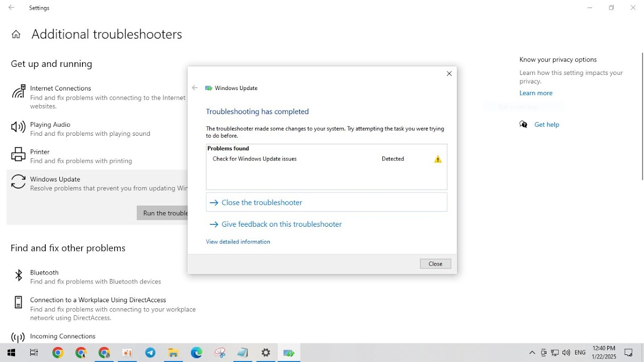Select the Printer troubleshooter icon

(18, 154)
